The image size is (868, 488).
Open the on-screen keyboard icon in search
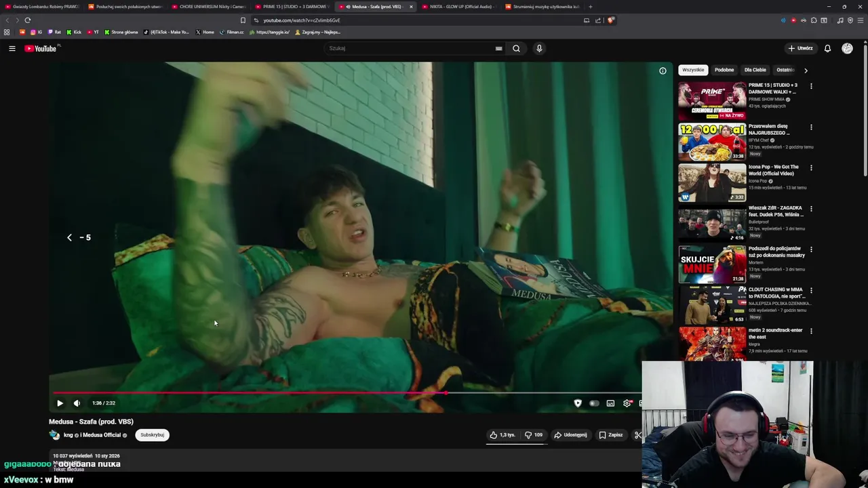498,48
